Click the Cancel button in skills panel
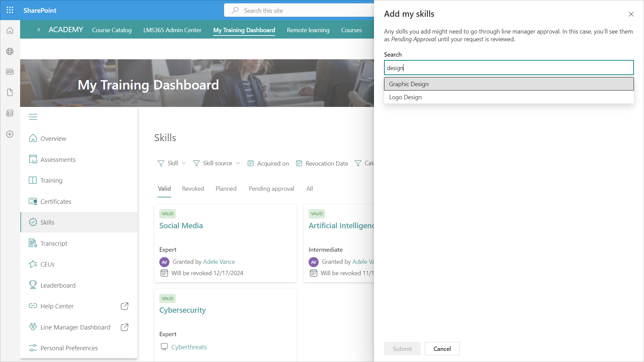 tap(442, 349)
